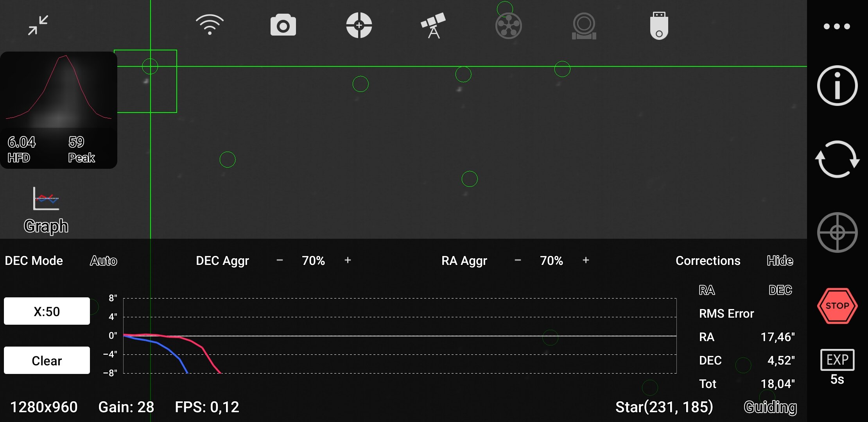Tap the circular-arrows loop icon

tap(837, 159)
